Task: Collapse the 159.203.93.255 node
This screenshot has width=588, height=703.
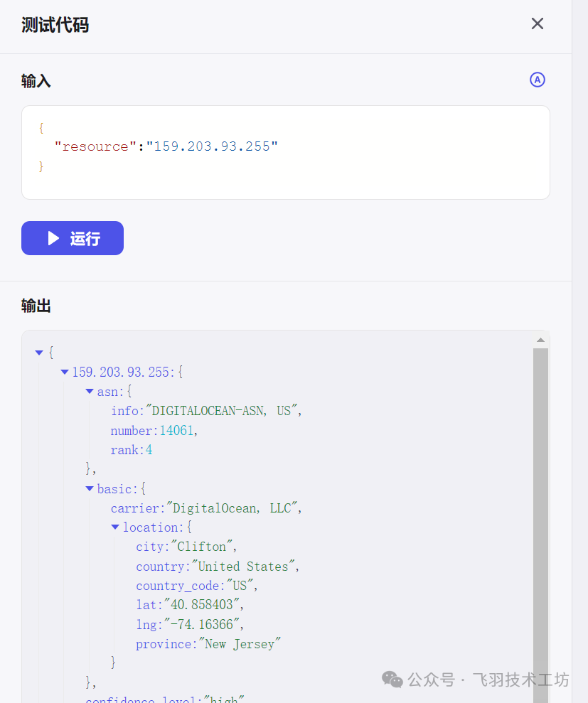Action: pos(65,372)
